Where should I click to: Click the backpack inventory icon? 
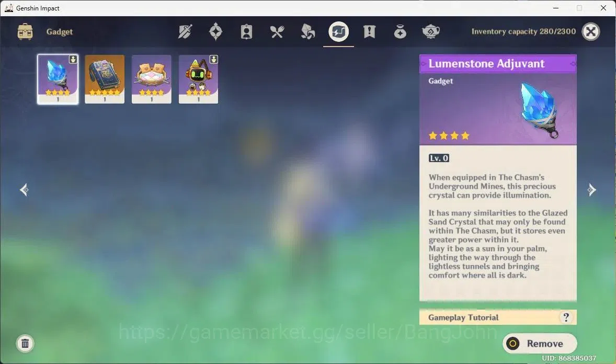coord(25,32)
